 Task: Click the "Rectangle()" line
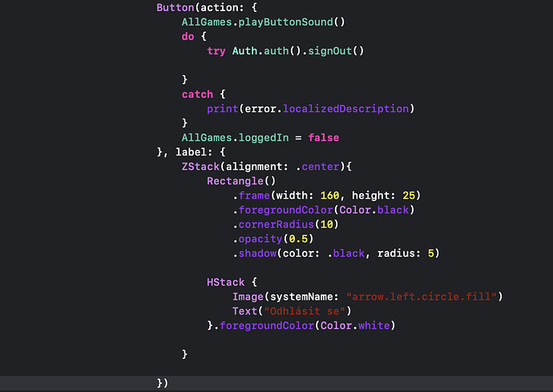coord(241,181)
